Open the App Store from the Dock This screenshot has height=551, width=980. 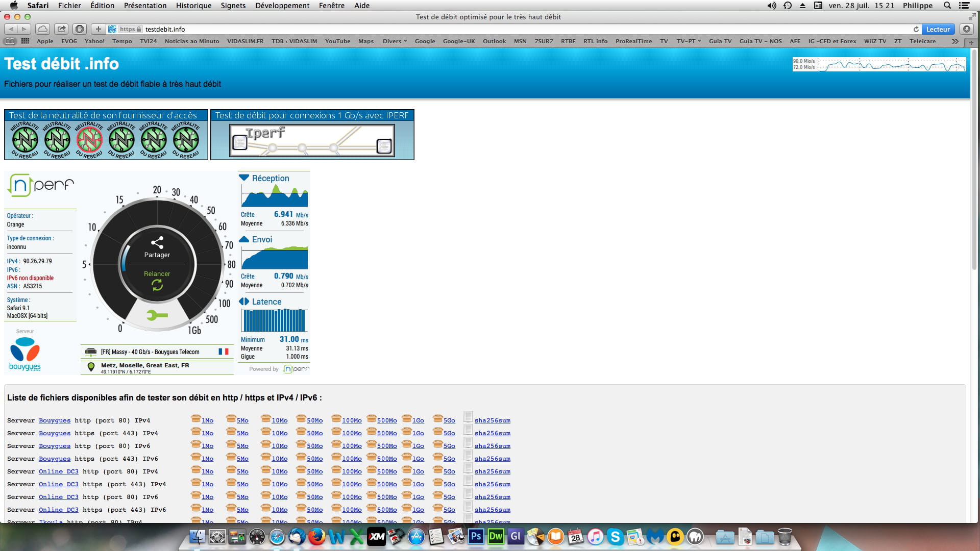point(416,537)
